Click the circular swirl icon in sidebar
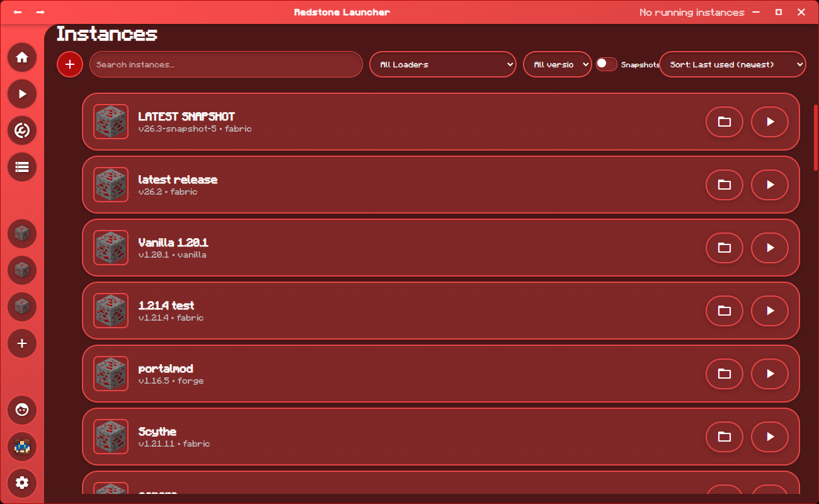This screenshot has height=504, width=819. point(22,130)
